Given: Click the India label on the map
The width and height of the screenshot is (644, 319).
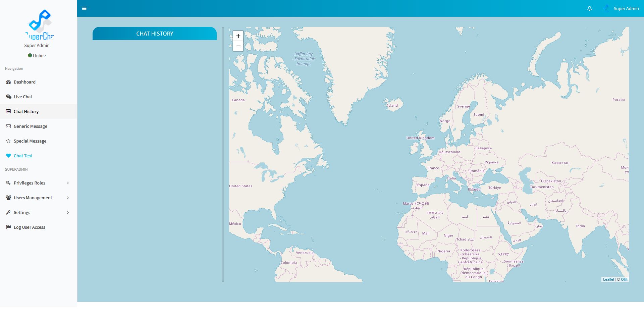Looking at the screenshot, I should click(580, 226).
